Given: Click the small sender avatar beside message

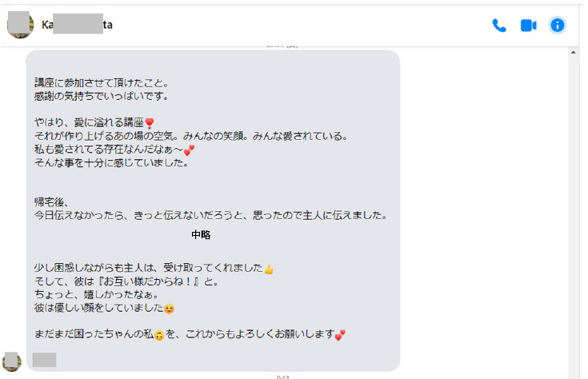Looking at the screenshot, I should [12, 361].
